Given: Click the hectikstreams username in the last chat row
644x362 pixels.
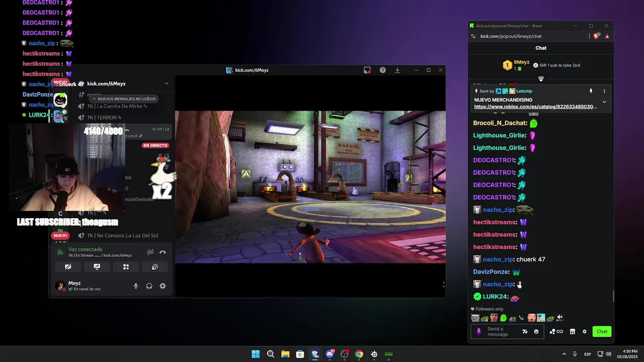Looking at the screenshot, I should click(495, 247).
